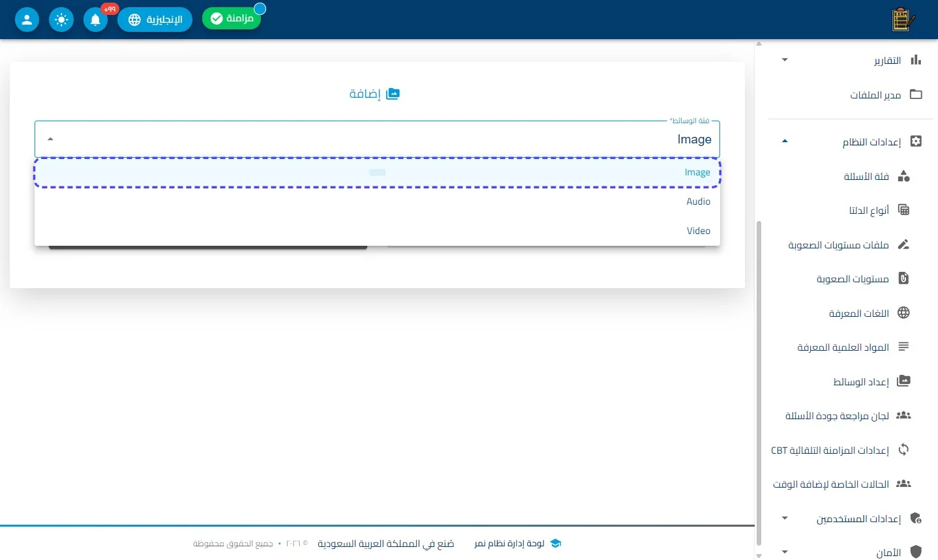Click the sidebar vertical scrollbar

(759, 383)
